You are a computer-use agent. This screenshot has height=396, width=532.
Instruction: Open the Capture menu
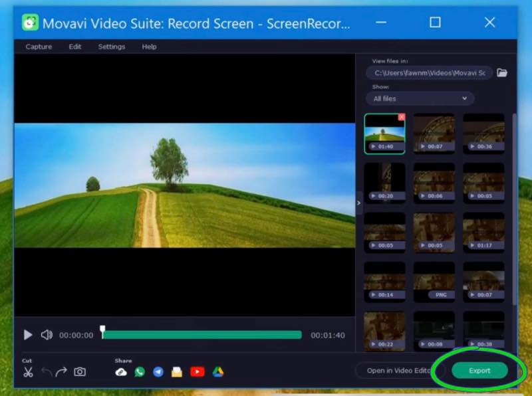(x=39, y=47)
